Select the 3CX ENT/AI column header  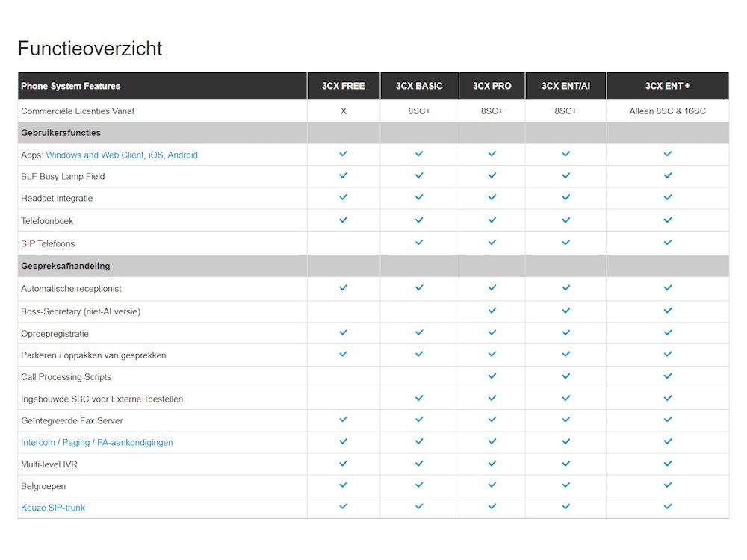click(x=566, y=86)
